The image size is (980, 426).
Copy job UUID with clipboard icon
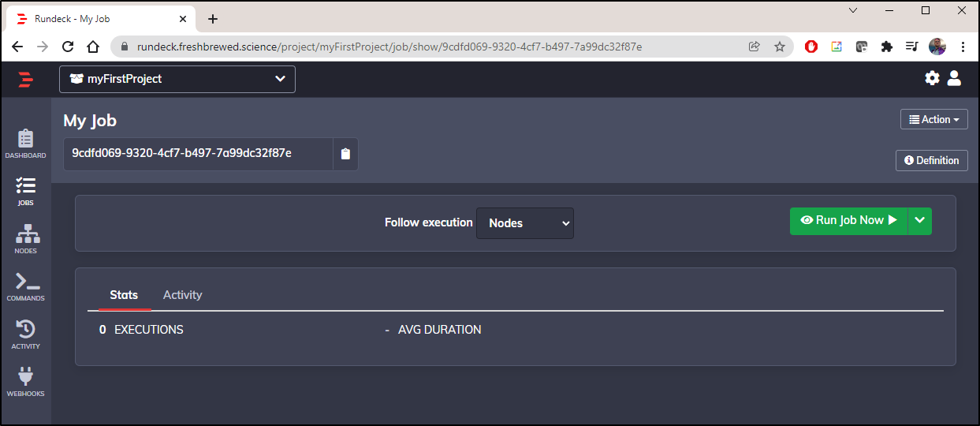(345, 154)
